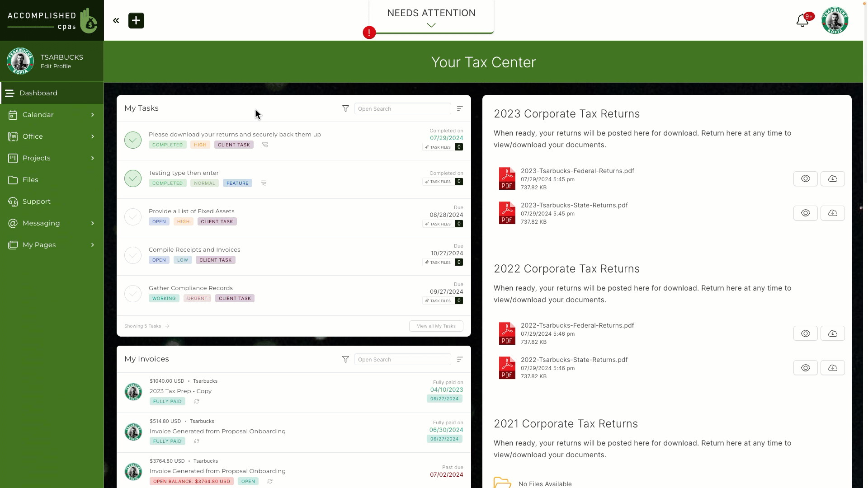Click the filter icon in My Invoices
This screenshot has width=868, height=488.
click(345, 359)
